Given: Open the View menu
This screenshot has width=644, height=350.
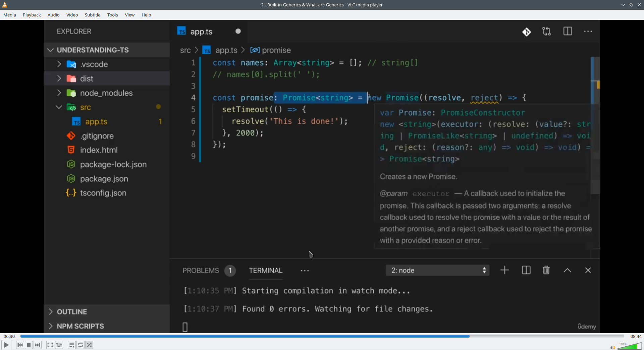Looking at the screenshot, I should (130, 15).
